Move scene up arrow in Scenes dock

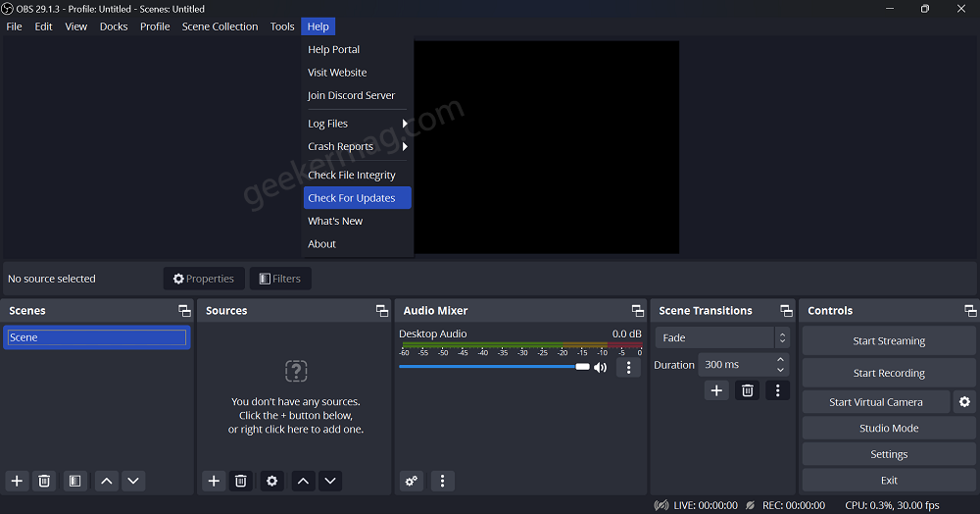pos(107,481)
